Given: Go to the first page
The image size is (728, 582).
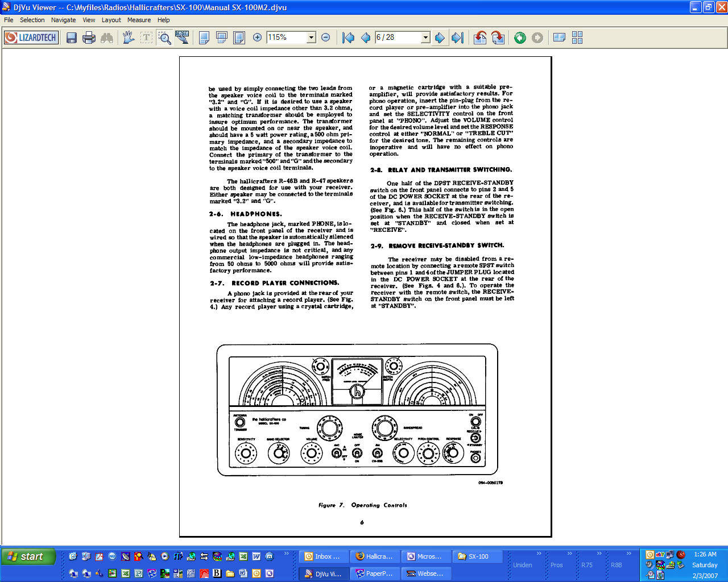Looking at the screenshot, I should click(x=348, y=38).
